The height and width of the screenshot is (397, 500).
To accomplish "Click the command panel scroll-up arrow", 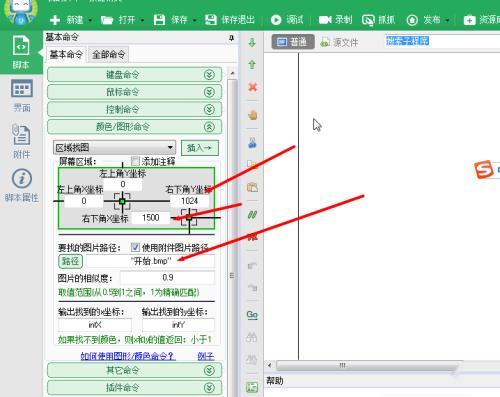I will tap(232, 73).
